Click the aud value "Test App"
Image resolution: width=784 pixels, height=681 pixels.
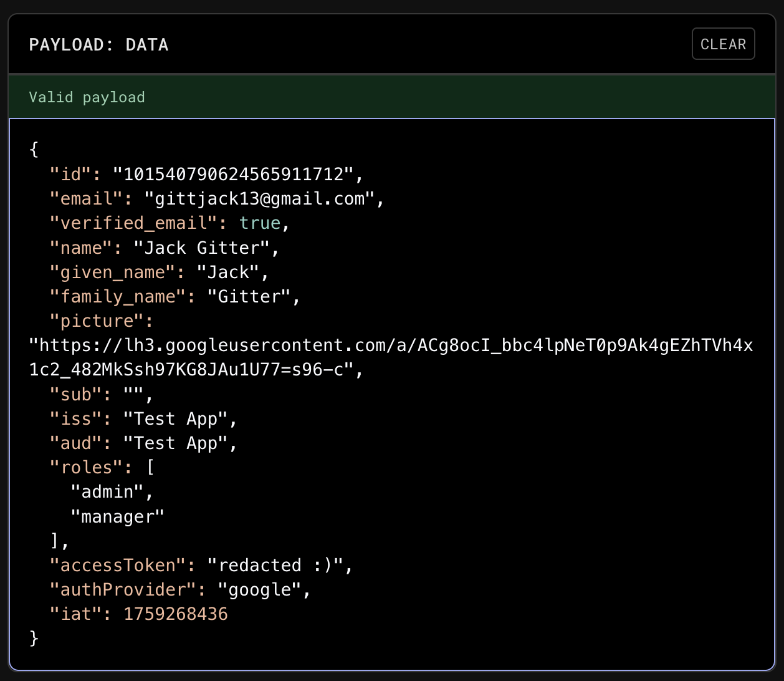(175, 443)
